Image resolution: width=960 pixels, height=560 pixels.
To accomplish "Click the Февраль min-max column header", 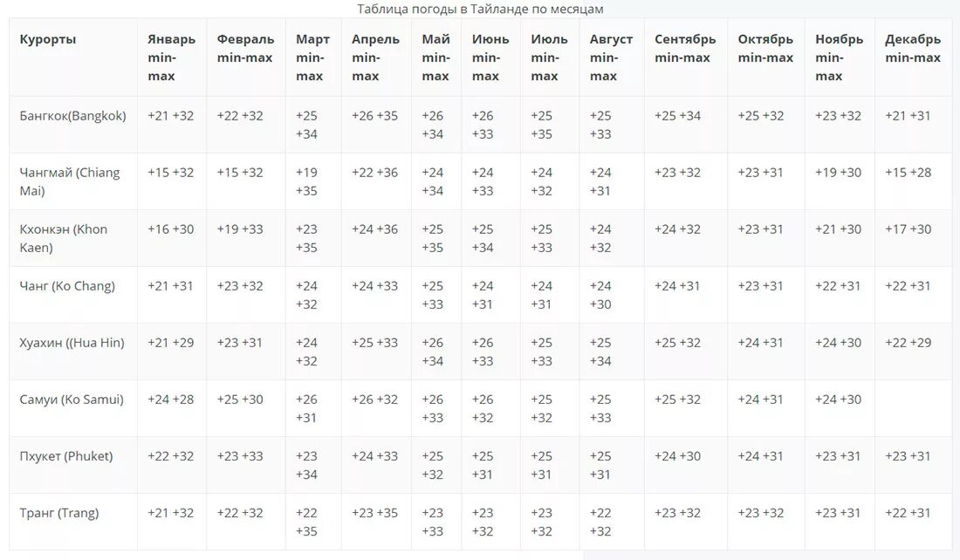I will pos(245,48).
